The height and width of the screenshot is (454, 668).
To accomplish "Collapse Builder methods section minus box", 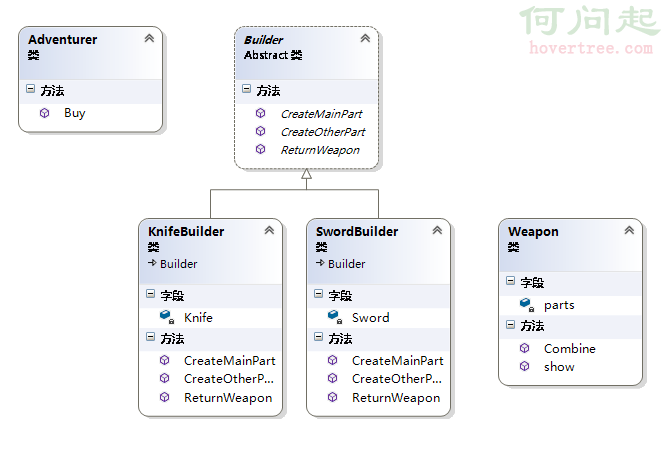I will point(246,89).
